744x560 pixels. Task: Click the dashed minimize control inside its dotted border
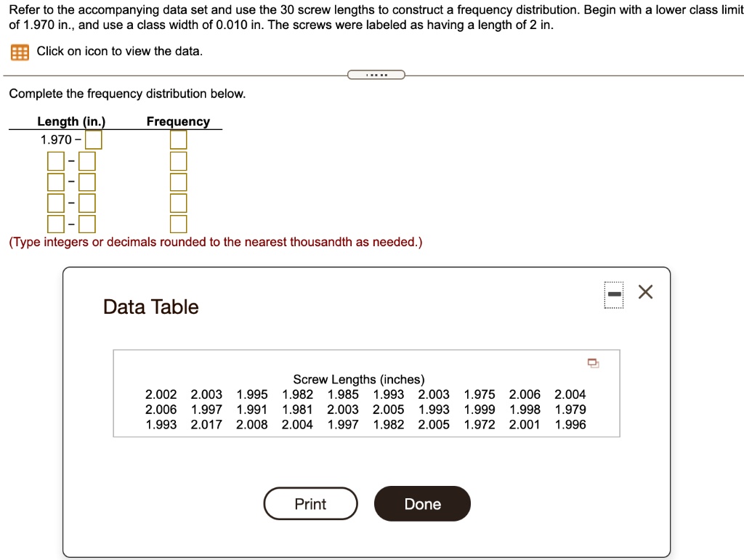(612, 293)
